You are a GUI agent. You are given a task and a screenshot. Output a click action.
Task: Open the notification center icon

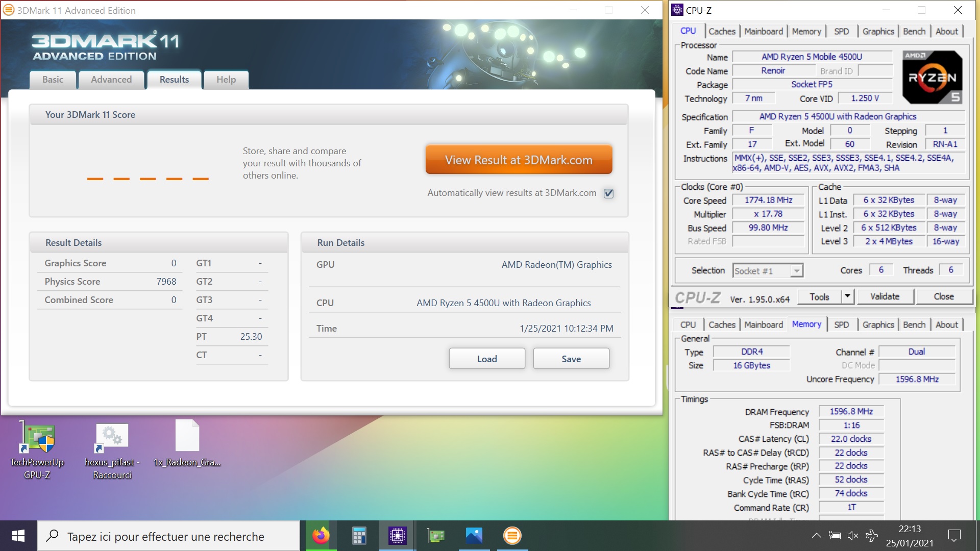tap(954, 536)
